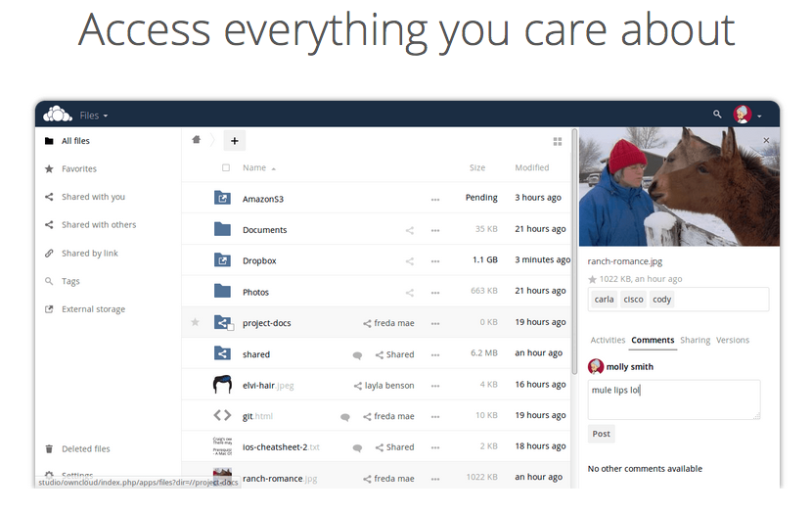Sort files by Name column arrow

click(273, 169)
